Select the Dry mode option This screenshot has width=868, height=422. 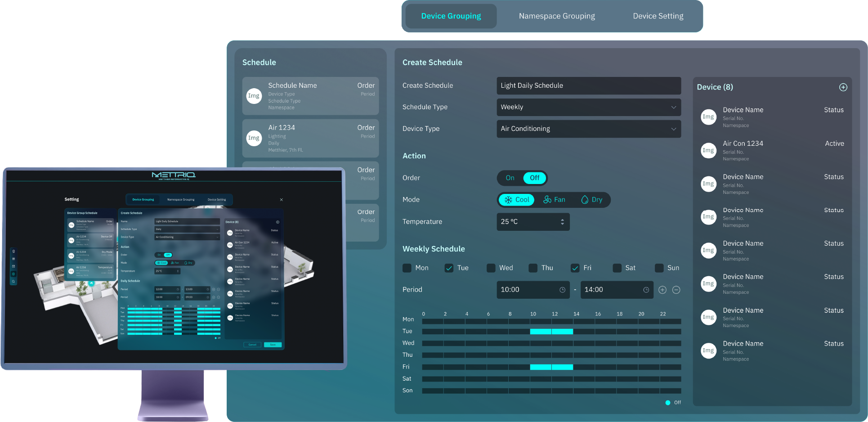pos(591,200)
